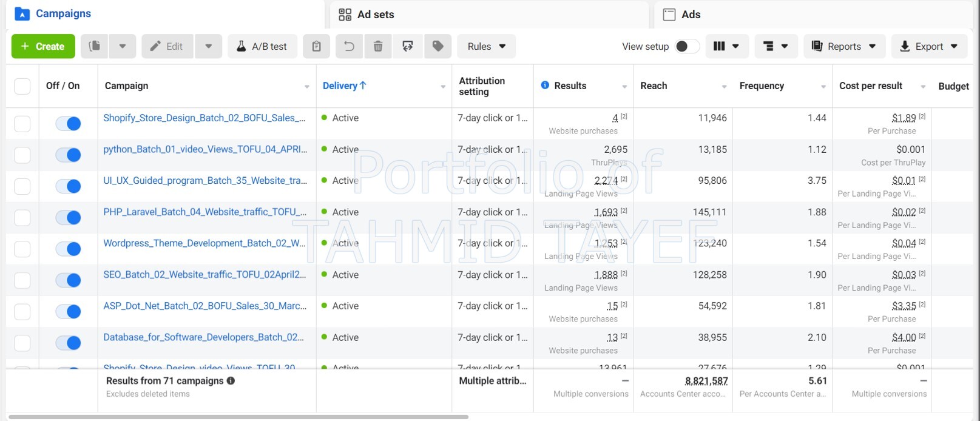Open the columns layout icon menu
This screenshot has height=421, width=980.
726,46
